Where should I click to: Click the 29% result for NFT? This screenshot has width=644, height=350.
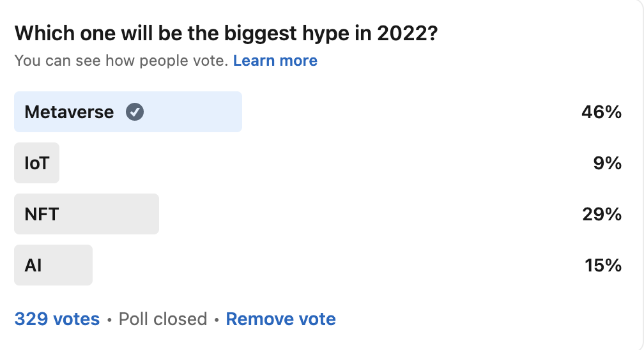click(x=601, y=214)
